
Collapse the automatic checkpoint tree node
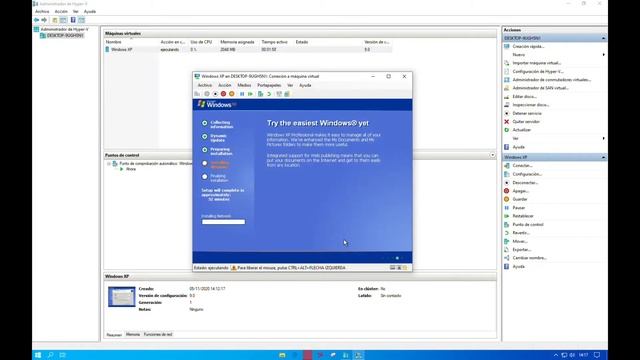click(109, 164)
